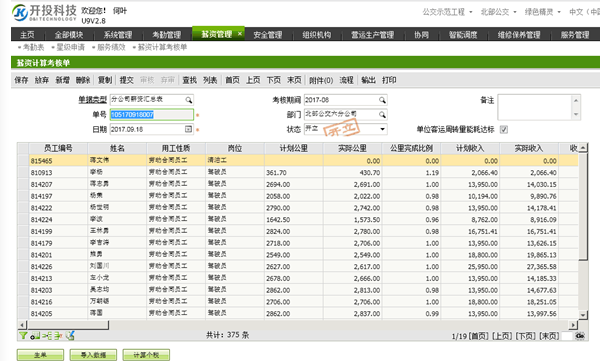The width and height of the screenshot is (606, 361).
Task: Click into the 单号 input field
Action: (152, 114)
